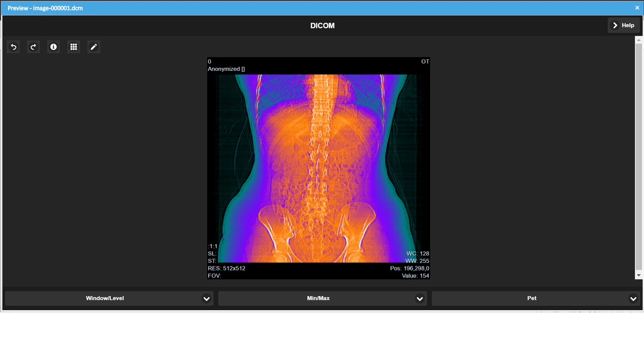Click the Anonymized label on the image
Screen dimensions: 644x362
(226, 69)
